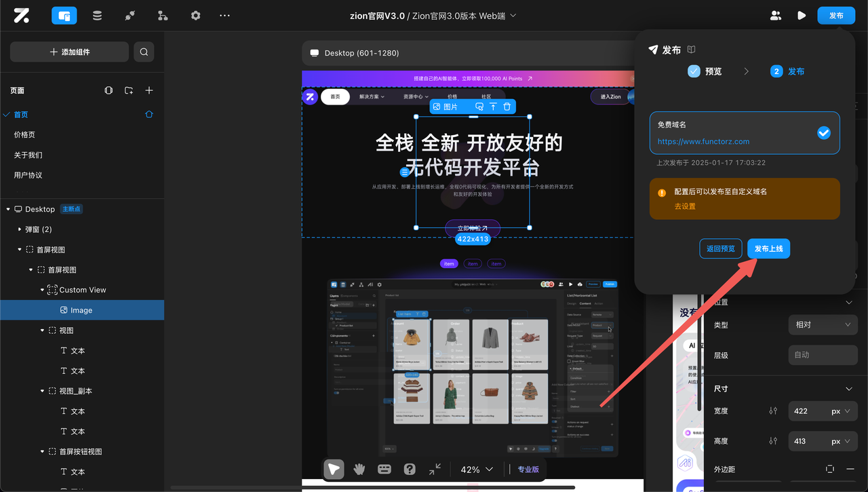Select the 首屏按钮视图 layer in the tree
Image resolution: width=868 pixels, height=492 pixels.
click(x=81, y=451)
